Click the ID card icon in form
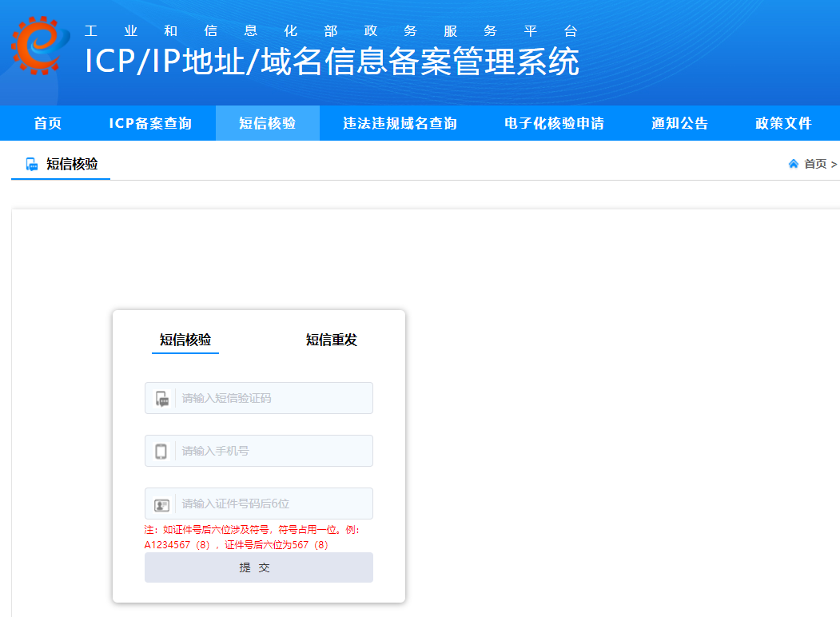The height and width of the screenshot is (617, 840). 161,504
